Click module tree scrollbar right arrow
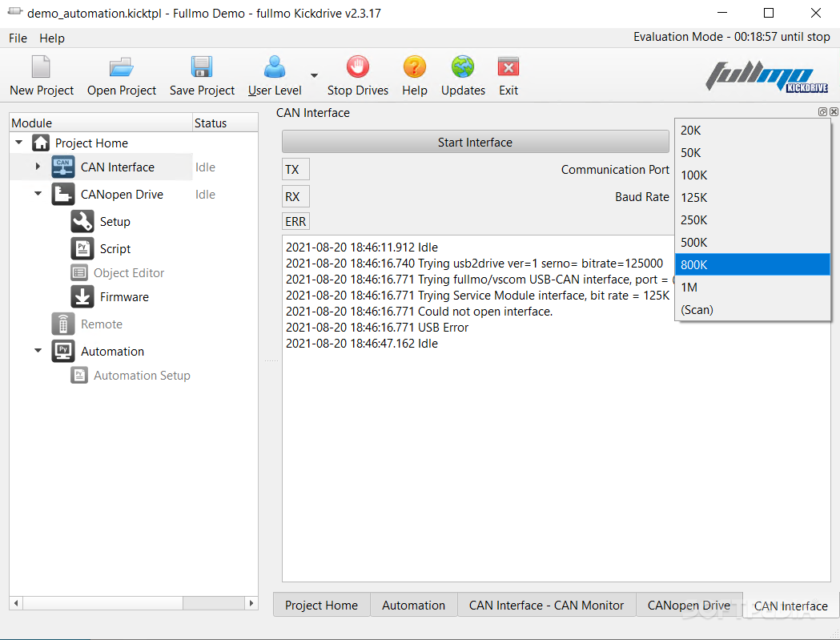 click(x=251, y=603)
